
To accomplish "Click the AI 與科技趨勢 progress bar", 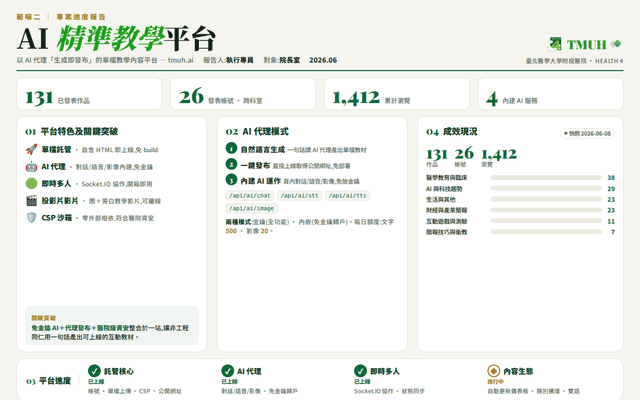I will [x=546, y=189].
